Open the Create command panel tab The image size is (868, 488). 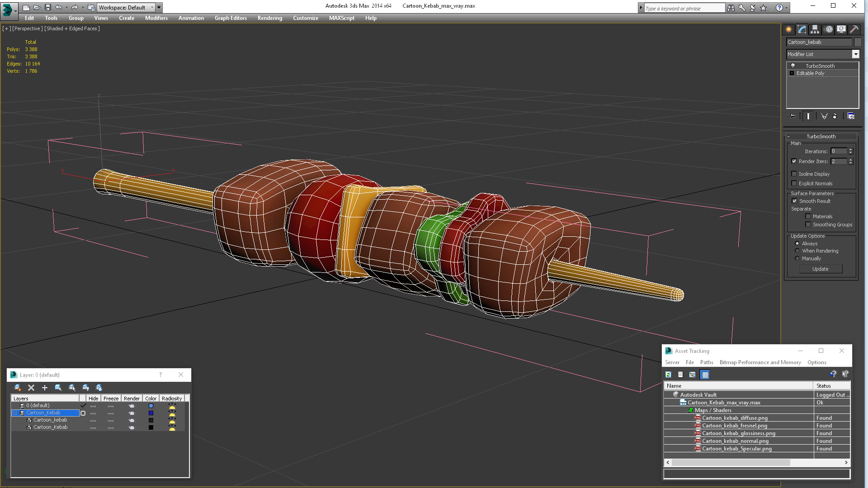tap(788, 29)
